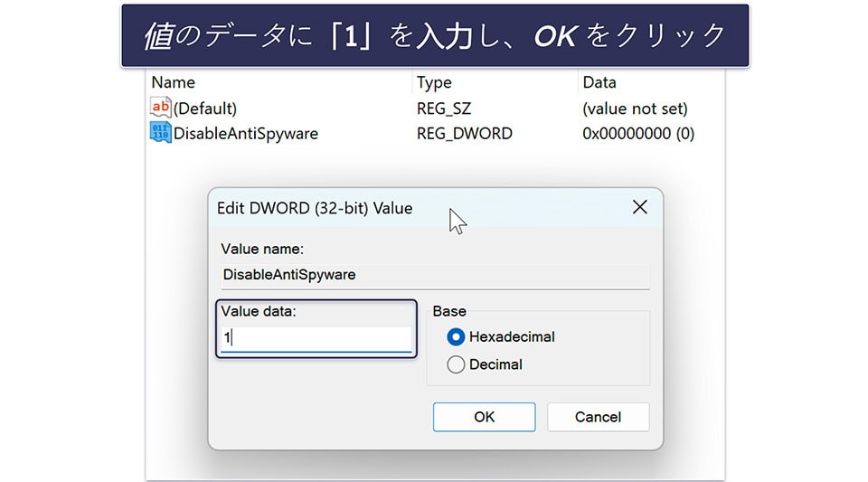Click the '(value not set)' data cell
The image size is (868, 482).
click(635, 109)
